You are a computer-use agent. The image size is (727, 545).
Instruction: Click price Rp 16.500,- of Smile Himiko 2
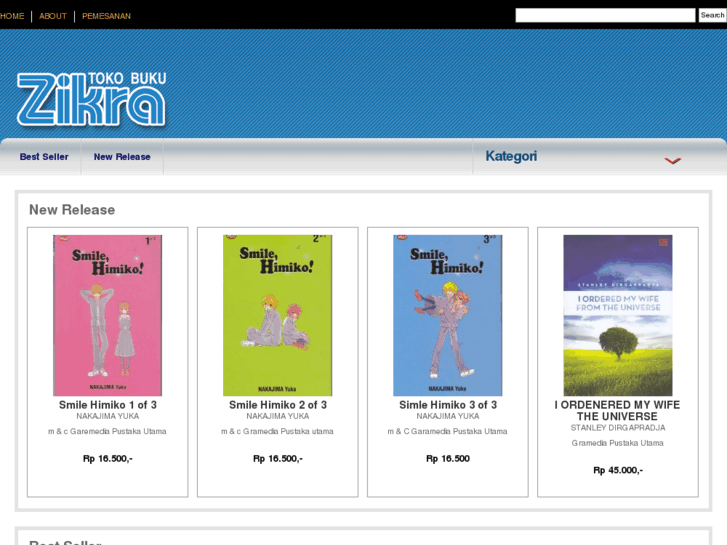pos(278,459)
